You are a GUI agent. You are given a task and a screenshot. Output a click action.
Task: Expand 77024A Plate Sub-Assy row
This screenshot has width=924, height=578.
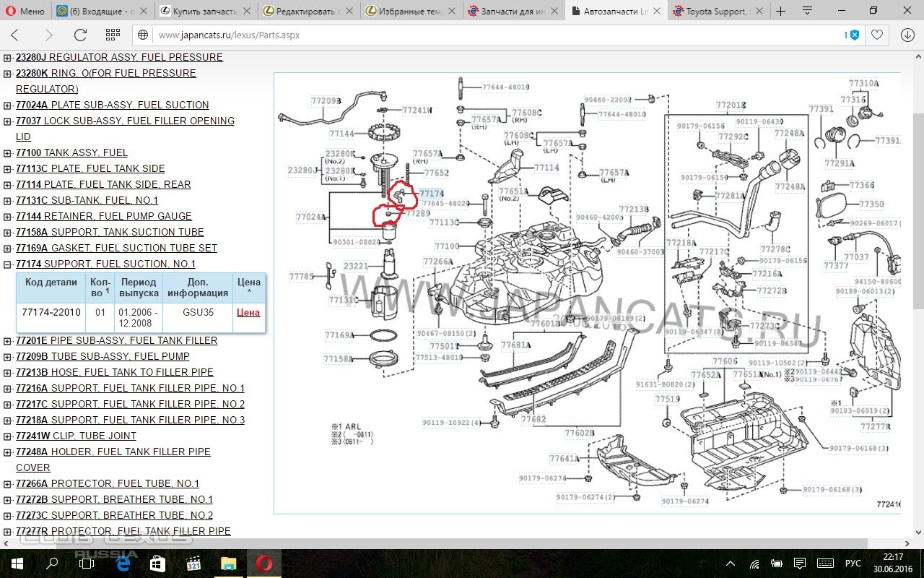(7, 105)
